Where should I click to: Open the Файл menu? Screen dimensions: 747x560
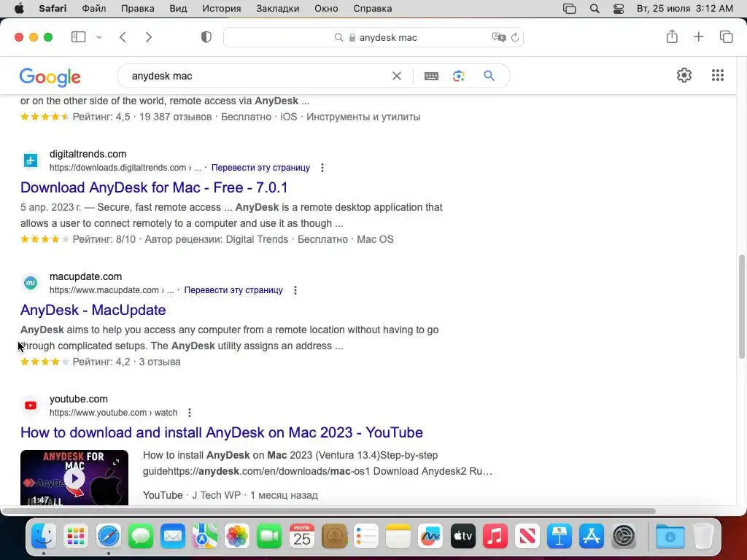pyautogui.click(x=94, y=9)
